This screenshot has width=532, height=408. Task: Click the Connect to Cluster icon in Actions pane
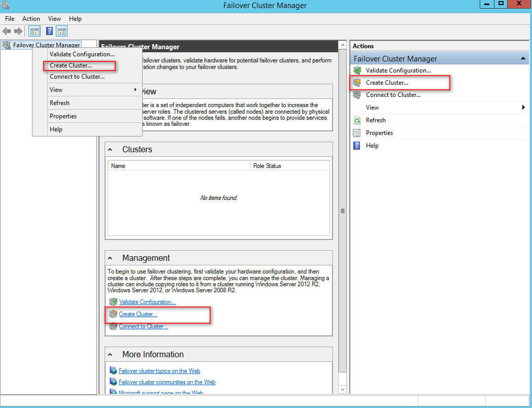(x=357, y=95)
